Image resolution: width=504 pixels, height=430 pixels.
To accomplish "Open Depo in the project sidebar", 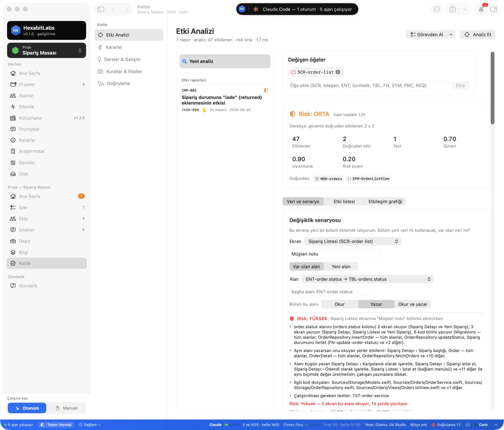I will pyautogui.click(x=47, y=241).
